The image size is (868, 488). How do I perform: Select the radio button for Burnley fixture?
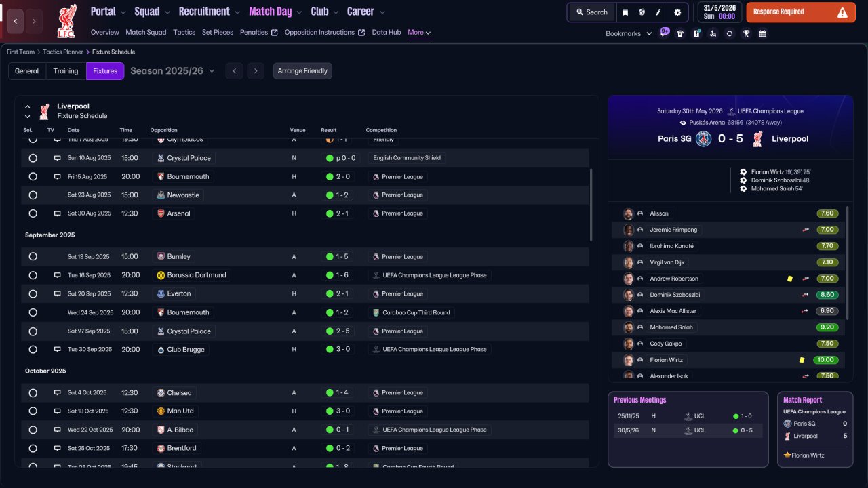click(x=33, y=257)
